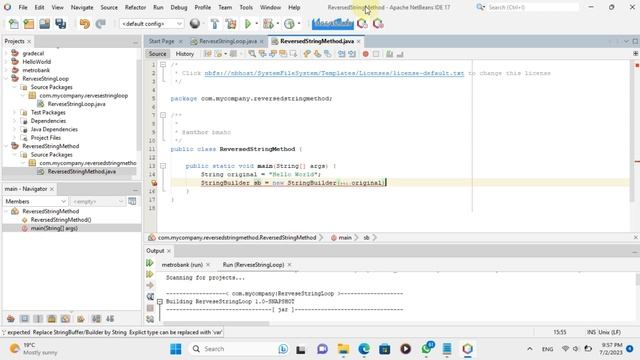Click the magnifier search icon in editor toolbar
The image size is (640, 360).
tap(252, 54)
